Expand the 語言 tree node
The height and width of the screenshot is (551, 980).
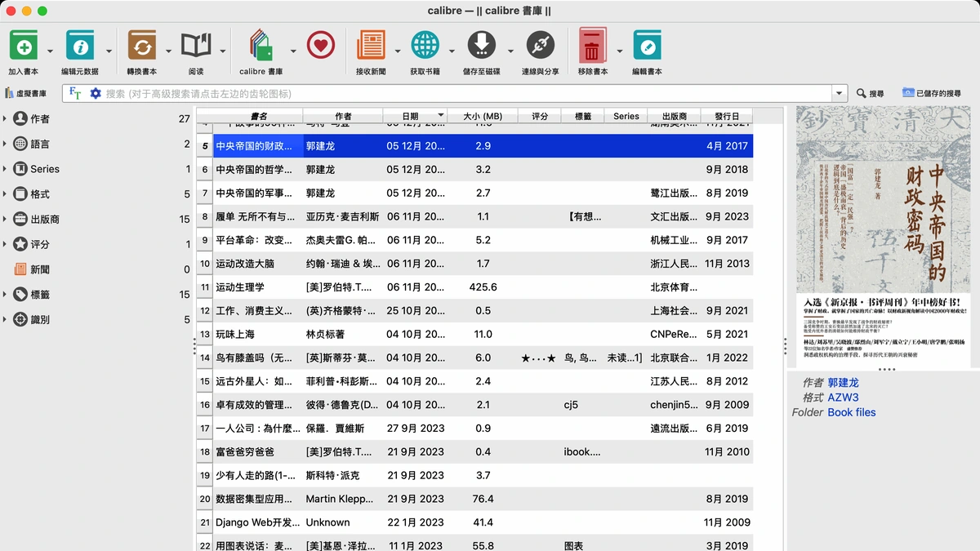(5, 144)
